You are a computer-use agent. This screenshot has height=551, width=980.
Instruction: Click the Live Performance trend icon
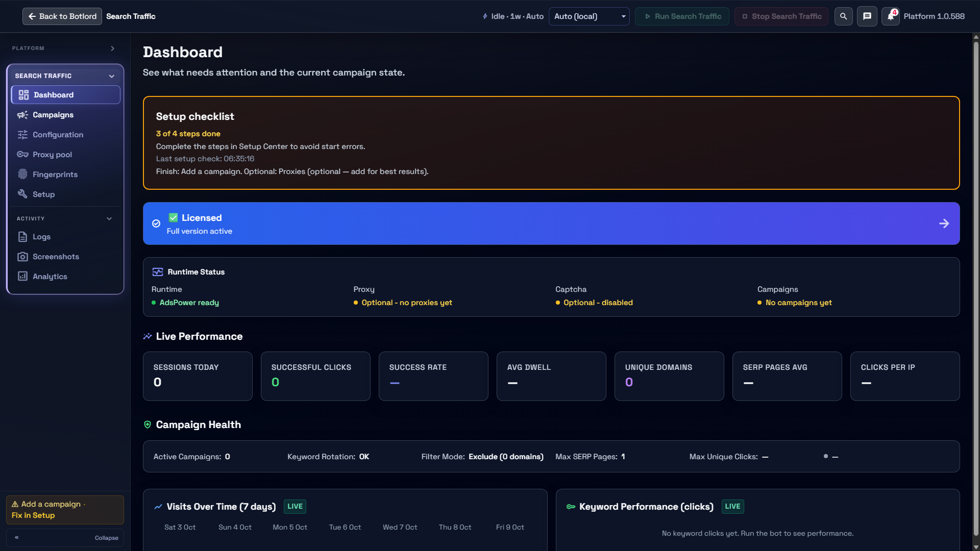pyautogui.click(x=148, y=336)
